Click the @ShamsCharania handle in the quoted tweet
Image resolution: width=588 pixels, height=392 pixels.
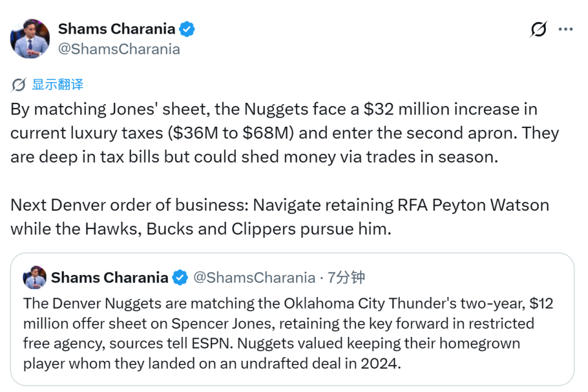tap(254, 277)
